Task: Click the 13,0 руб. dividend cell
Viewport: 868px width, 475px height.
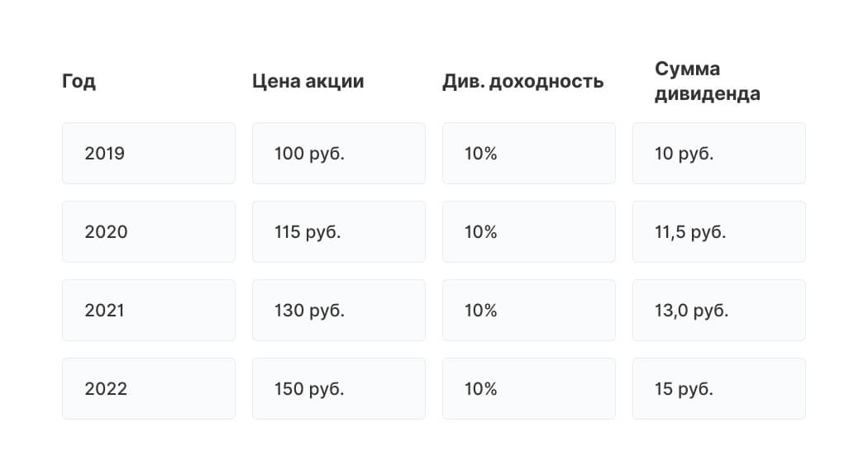Action: [x=719, y=311]
